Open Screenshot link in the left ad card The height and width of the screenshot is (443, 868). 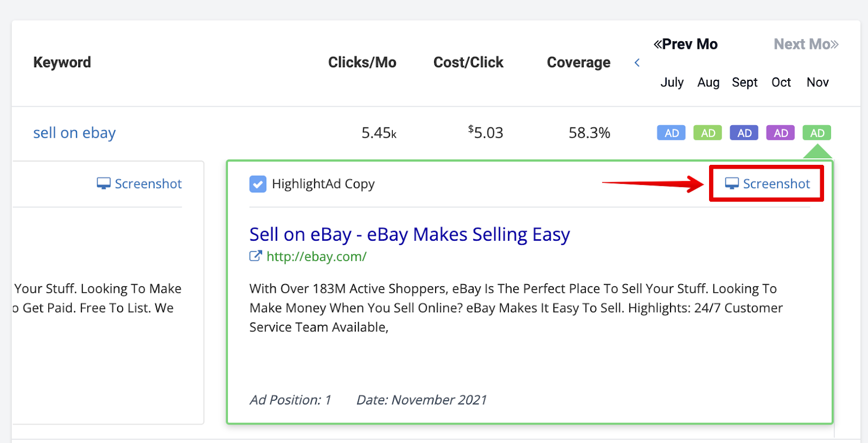coord(139,184)
